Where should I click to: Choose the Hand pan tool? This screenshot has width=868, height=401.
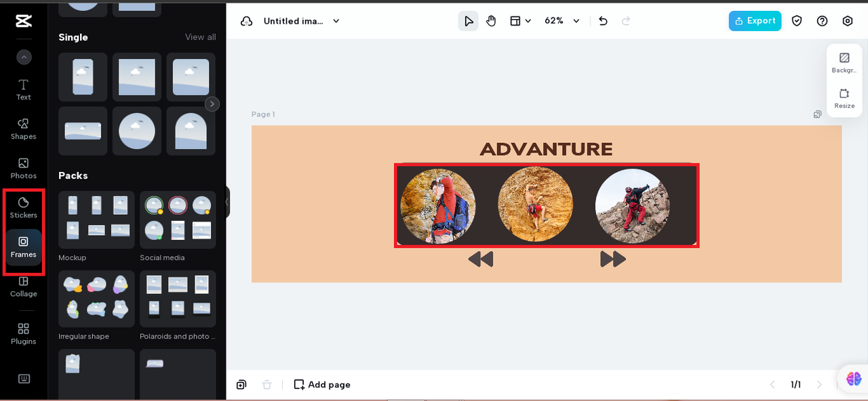click(x=492, y=21)
